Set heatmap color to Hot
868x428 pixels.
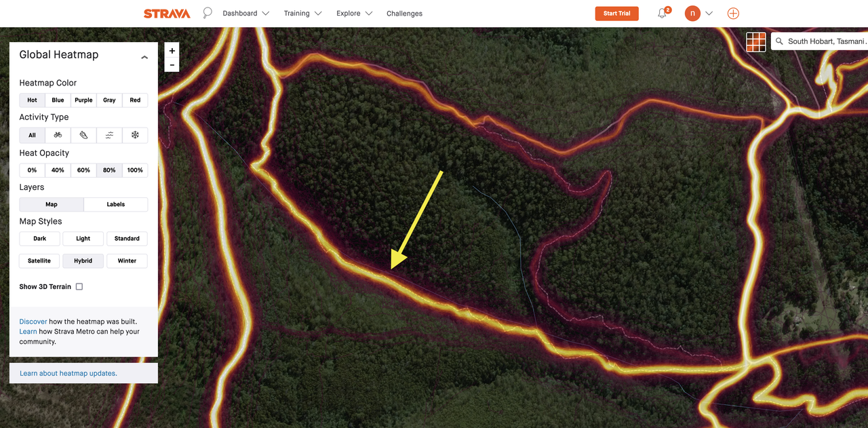tap(32, 100)
